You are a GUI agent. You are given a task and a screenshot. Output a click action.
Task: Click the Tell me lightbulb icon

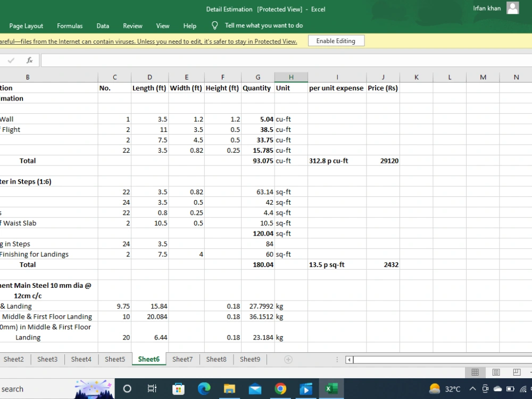pos(214,25)
